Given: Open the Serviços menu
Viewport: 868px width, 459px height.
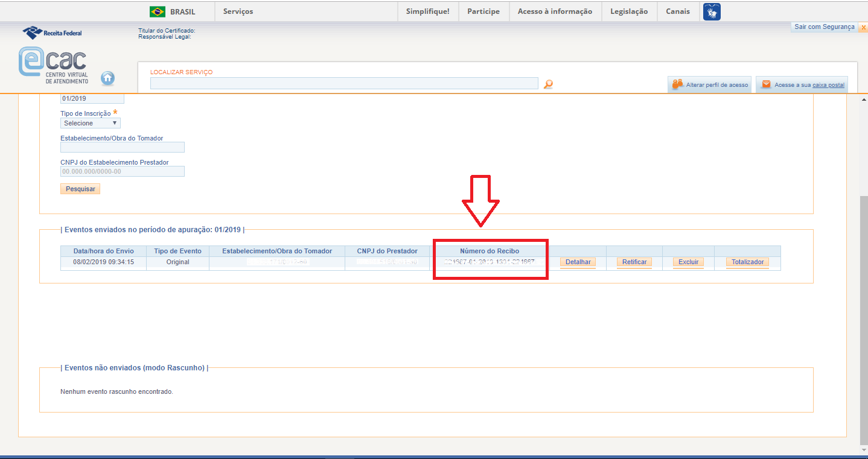Looking at the screenshot, I should click(x=238, y=11).
